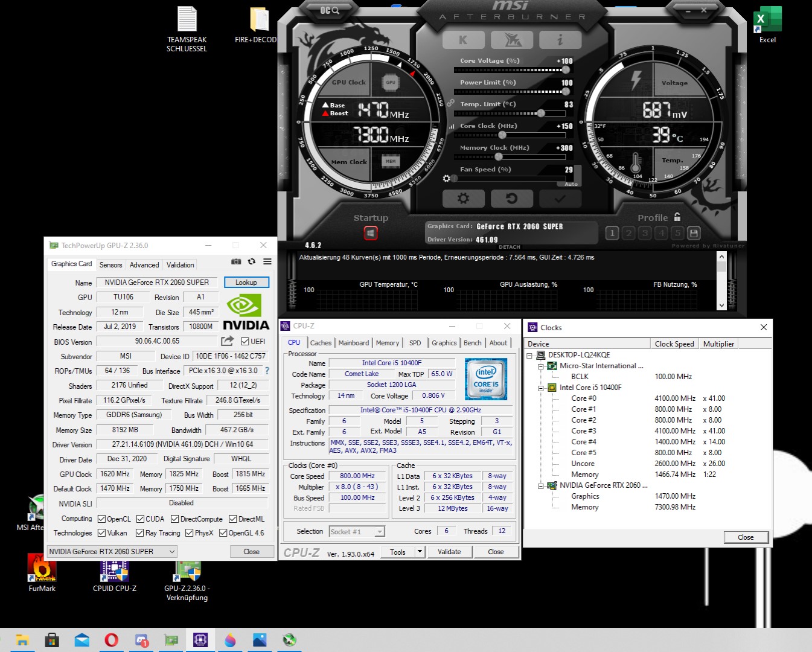
Task: Take a screenshot with GPU-Z's camera icon
Action: pyautogui.click(x=236, y=261)
